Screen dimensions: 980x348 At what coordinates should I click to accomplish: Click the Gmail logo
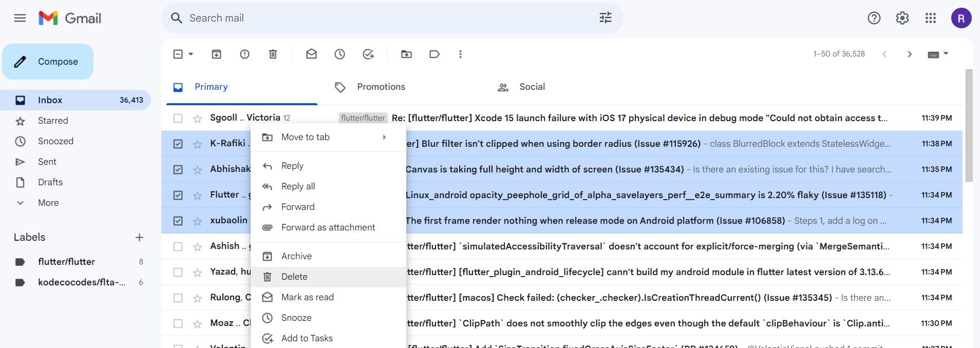tap(70, 18)
